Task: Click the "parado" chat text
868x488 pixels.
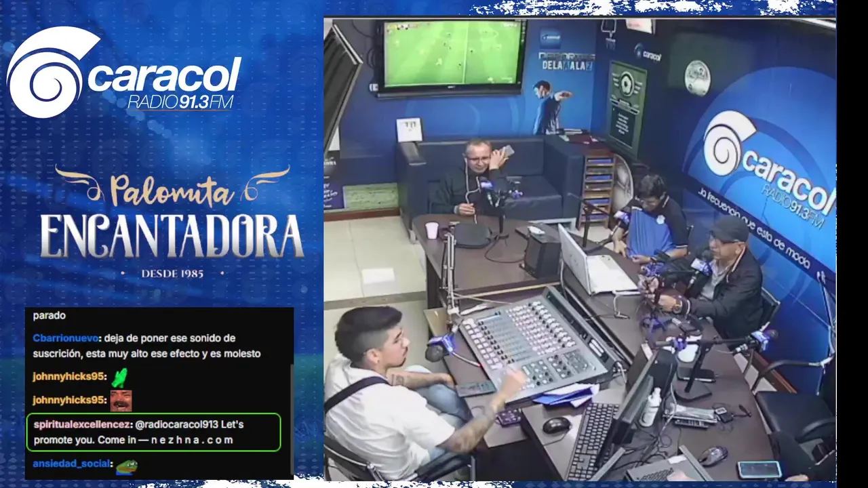Action: coord(50,316)
